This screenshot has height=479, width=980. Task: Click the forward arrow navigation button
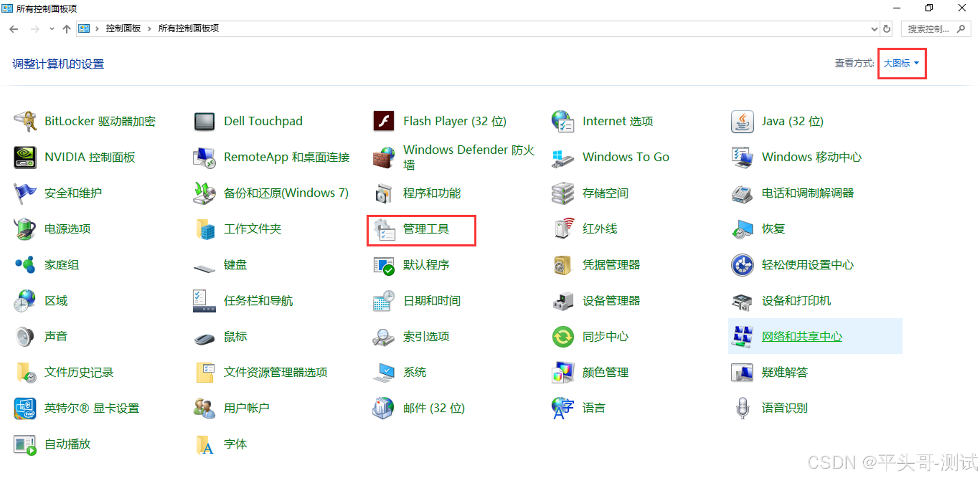tap(35, 29)
